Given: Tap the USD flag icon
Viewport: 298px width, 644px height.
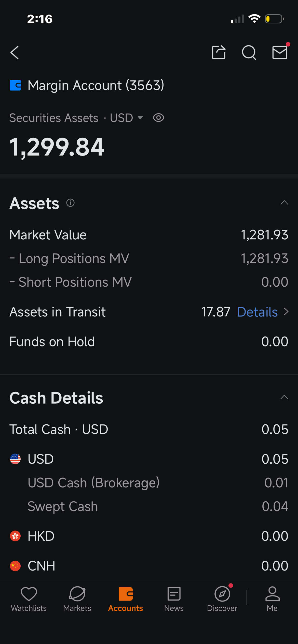Looking at the screenshot, I should (15, 459).
